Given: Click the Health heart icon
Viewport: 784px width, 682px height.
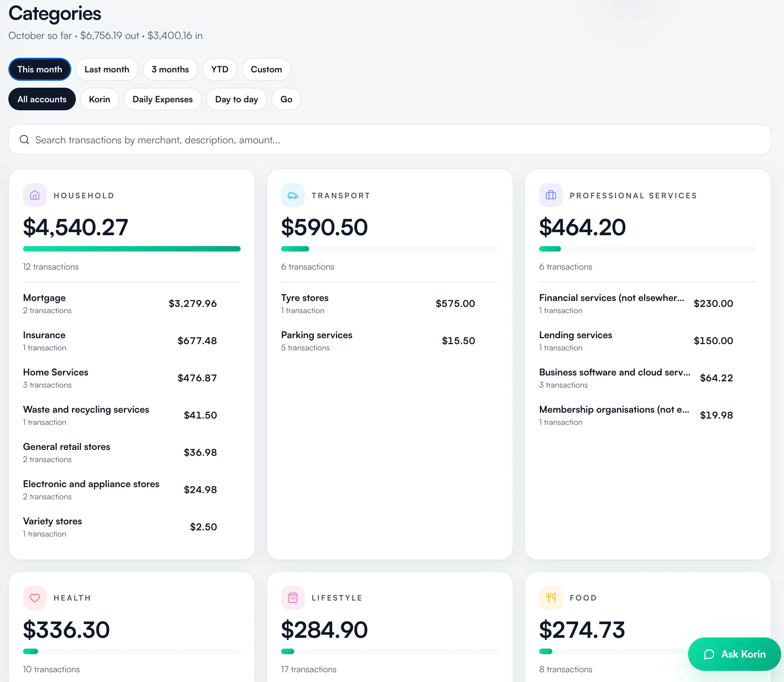Looking at the screenshot, I should pyautogui.click(x=35, y=597).
